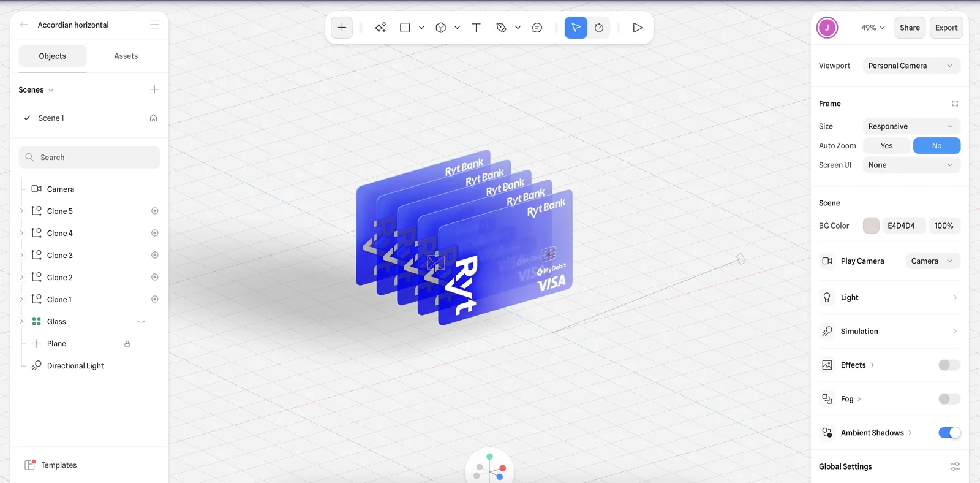The width and height of the screenshot is (980, 483).
Task: Open the hamburger menu in left panel
Action: pos(154,25)
